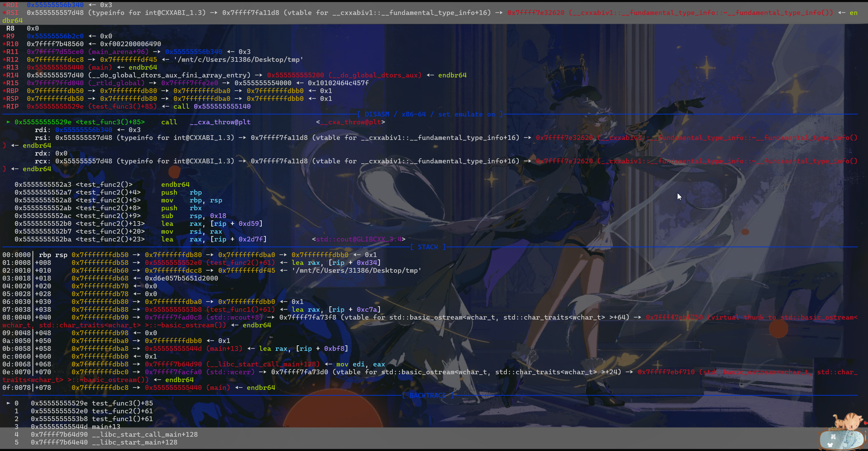Click main+13 in stack row 0b:0058
The image size is (868, 451).
(224, 348)
